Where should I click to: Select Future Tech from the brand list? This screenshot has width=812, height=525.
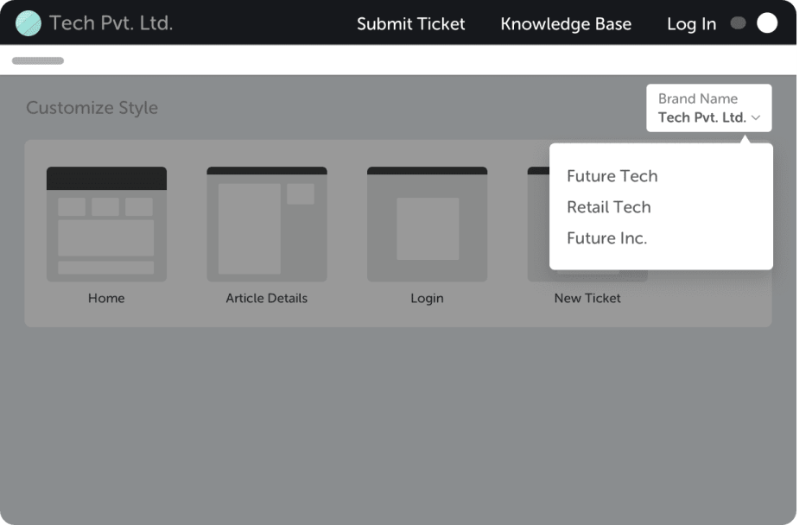click(x=612, y=176)
